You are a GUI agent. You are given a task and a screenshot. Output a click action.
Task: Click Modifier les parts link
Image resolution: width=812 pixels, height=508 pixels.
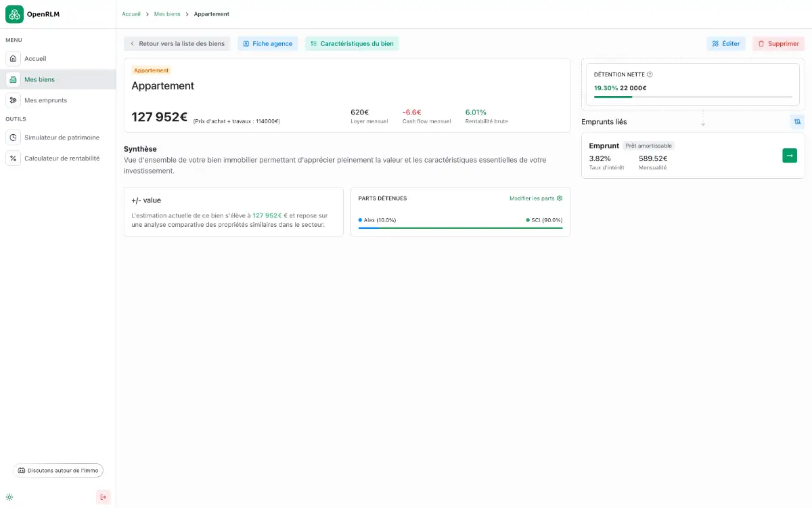tap(535, 198)
